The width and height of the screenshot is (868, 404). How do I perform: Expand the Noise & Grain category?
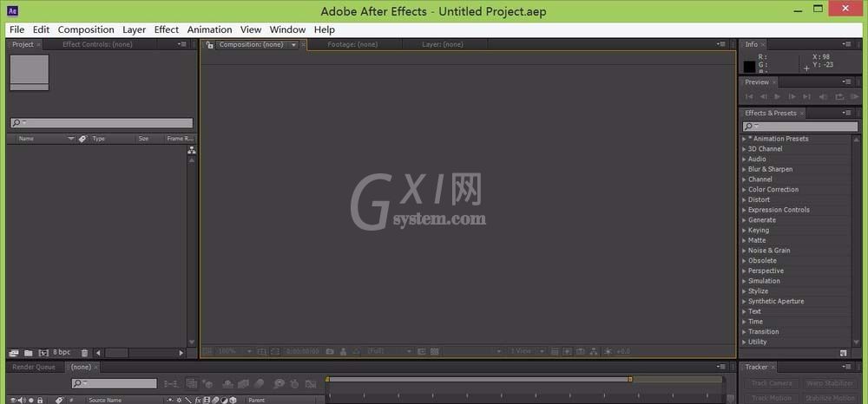[744, 251]
